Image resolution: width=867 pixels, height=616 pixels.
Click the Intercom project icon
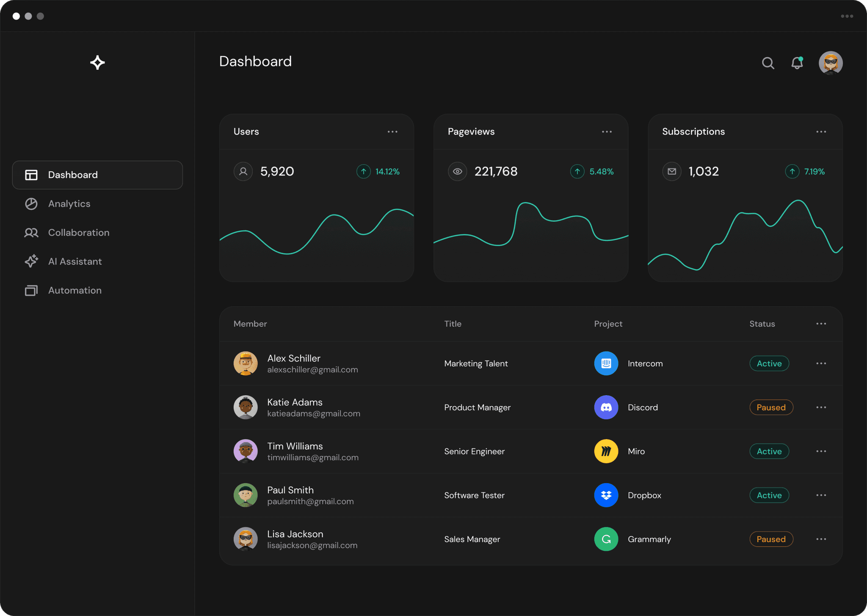(x=606, y=363)
